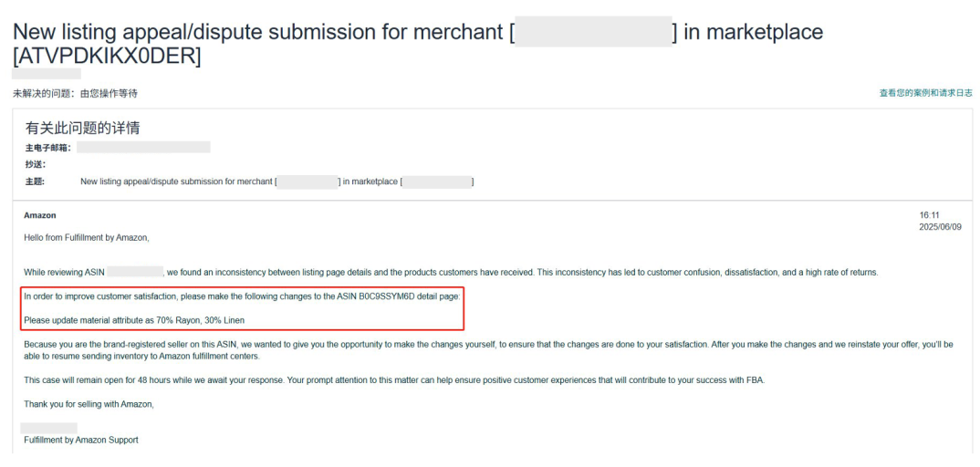Click the 'Hello from Fulfillment by Amazon' greeting
Screen dimensions: 980x467
[86, 237]
